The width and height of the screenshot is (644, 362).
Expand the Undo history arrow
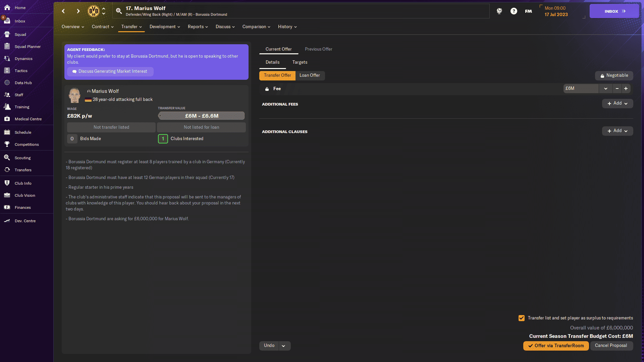[x=283, y=346]
